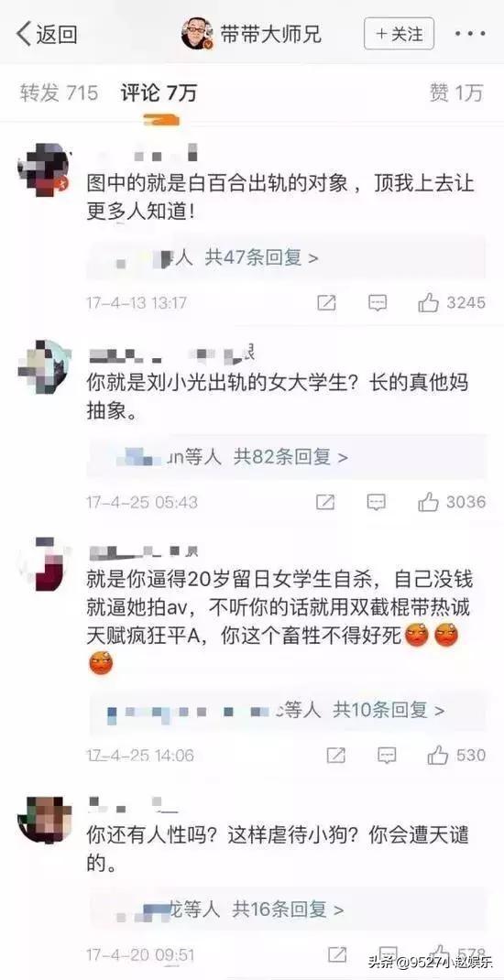The height and width of the screenshot is (980, 504).
Task: Click the repost icon on 3245-like comment
Action: [326, 303]
